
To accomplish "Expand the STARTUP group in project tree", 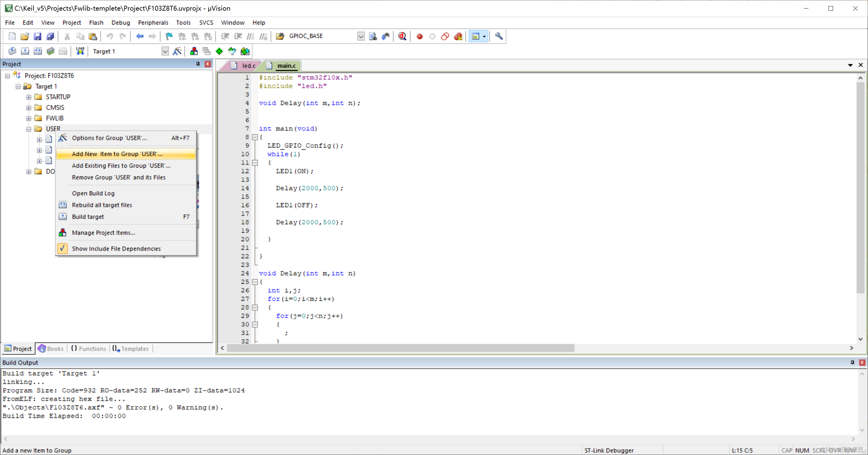I will [29, 96].
